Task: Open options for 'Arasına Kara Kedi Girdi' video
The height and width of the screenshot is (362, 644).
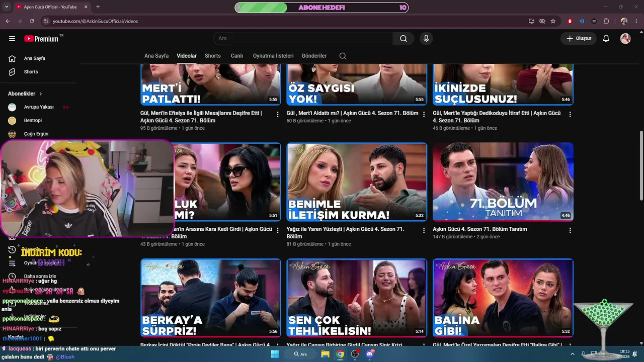Action: 277,230
